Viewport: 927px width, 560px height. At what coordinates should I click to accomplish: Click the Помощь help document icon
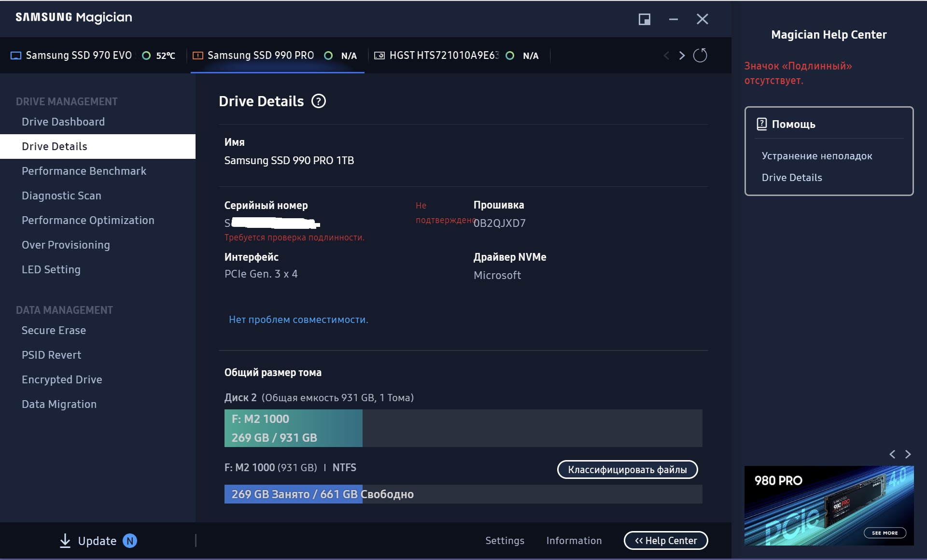pyautogui.click(x=761, y=124)
